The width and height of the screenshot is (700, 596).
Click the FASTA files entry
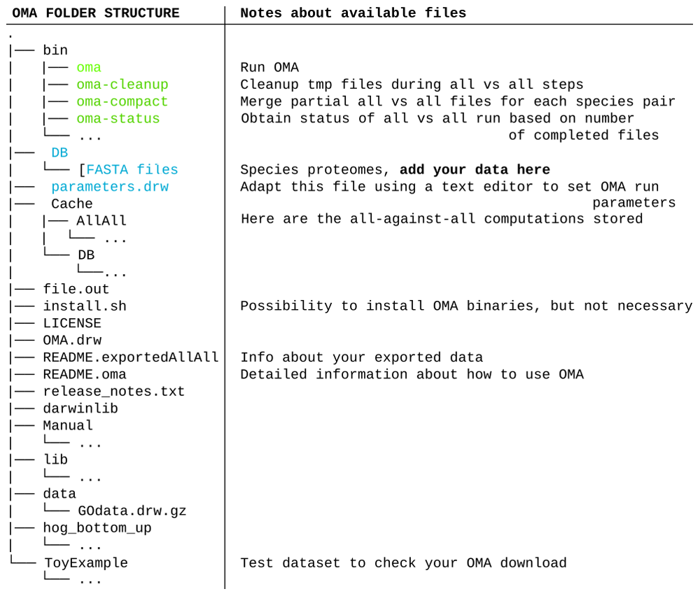pos(132,170)
